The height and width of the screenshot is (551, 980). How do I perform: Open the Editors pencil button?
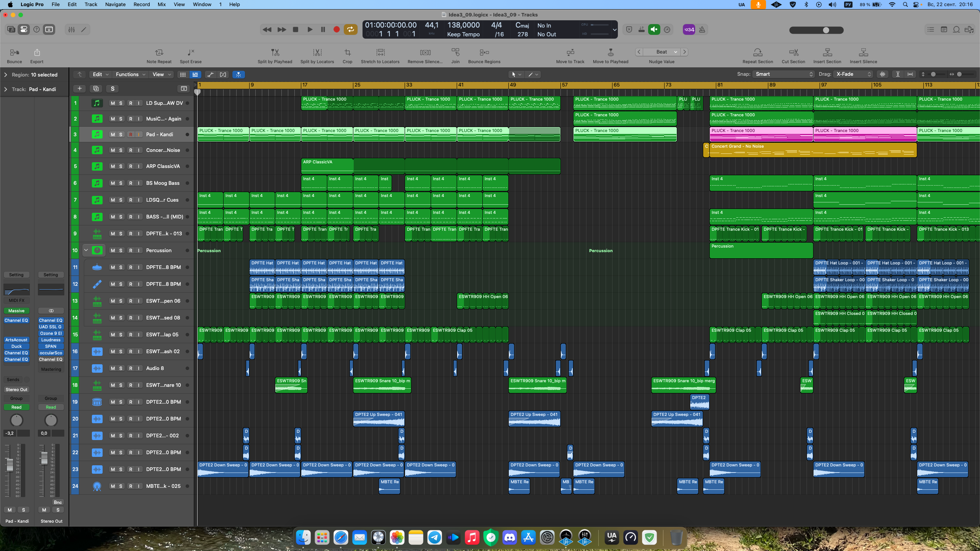tap(84, 29)
